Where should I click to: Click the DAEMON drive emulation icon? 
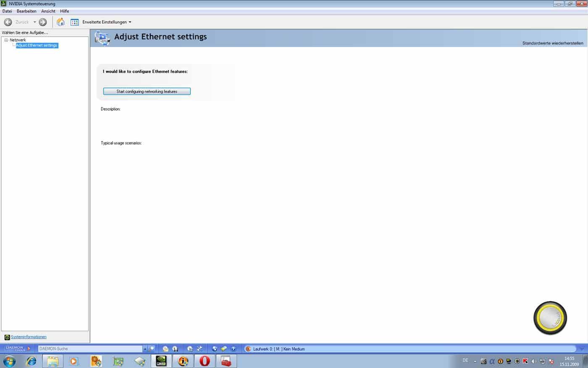click(190, 349)
